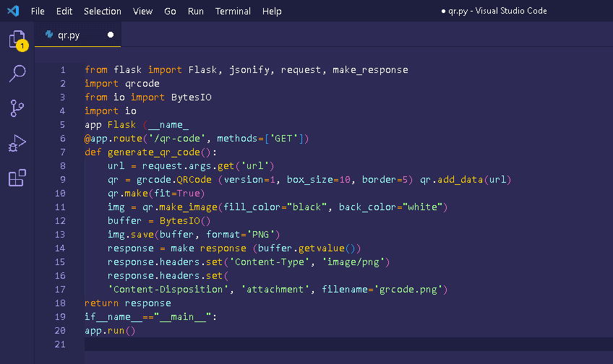
Task: Open the Selection menu
Action: click(103, 12)
